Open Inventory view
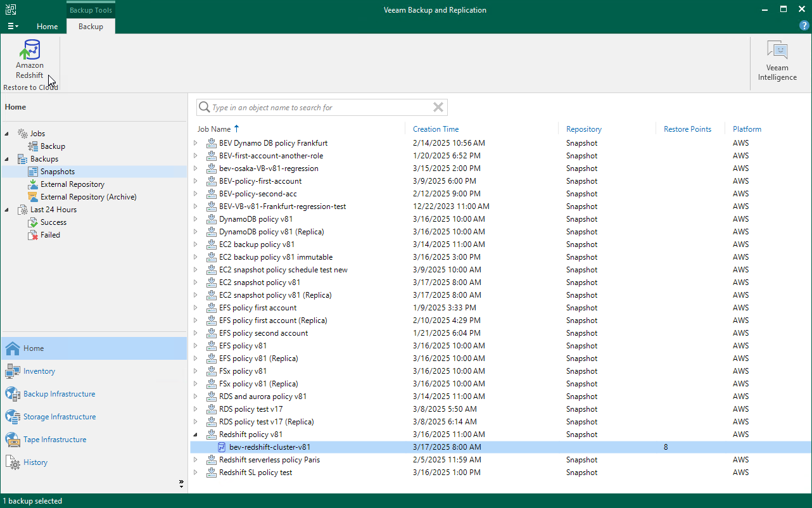This screenshot has width=812, height=508. pyautogui.click(x=94, y=371)
